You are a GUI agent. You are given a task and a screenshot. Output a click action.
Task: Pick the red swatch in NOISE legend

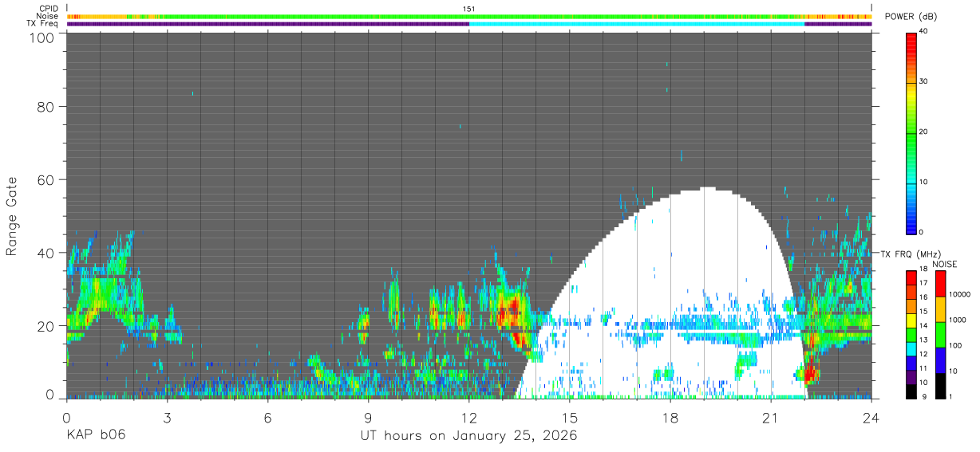[940, 284]
